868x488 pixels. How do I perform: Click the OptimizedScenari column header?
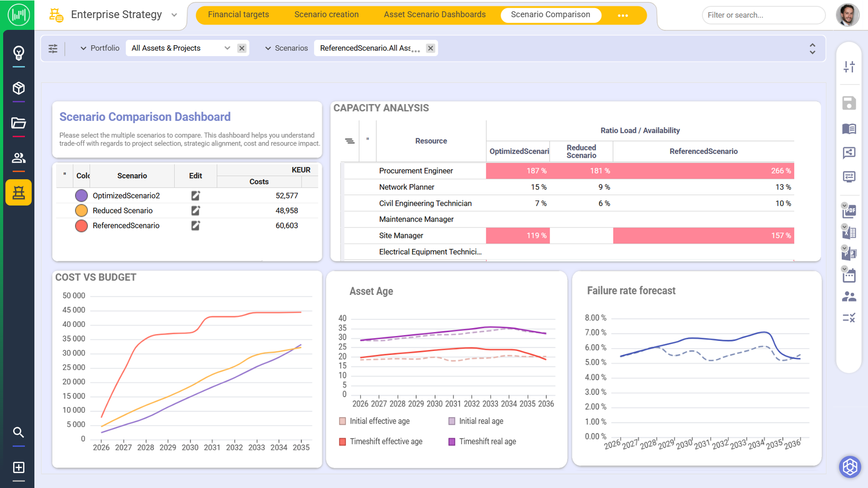pyautogui.click(x=518, y=152)
